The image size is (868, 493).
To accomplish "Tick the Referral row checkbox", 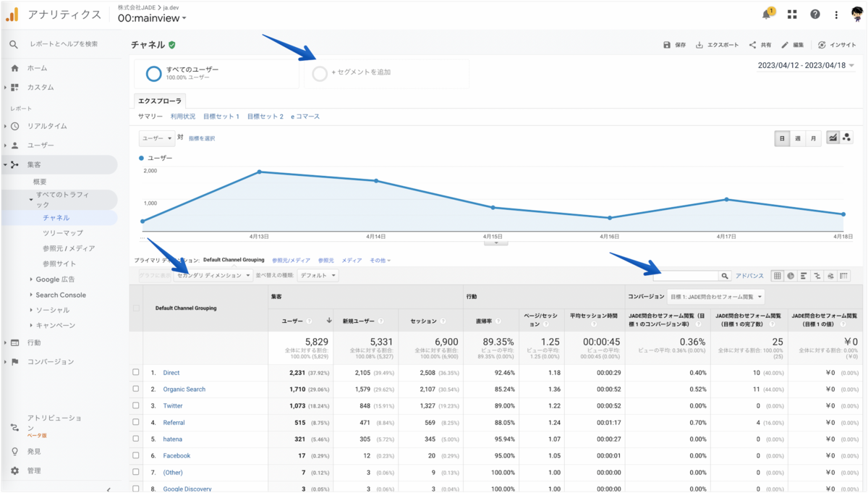I will pos(136,422).
